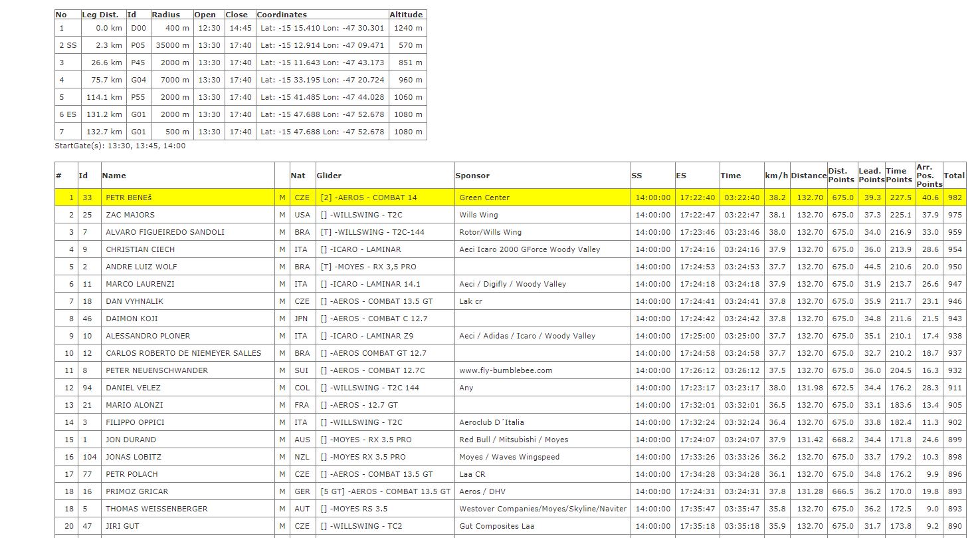Select turnpoint id G04 cell

(x=138, y=80)
